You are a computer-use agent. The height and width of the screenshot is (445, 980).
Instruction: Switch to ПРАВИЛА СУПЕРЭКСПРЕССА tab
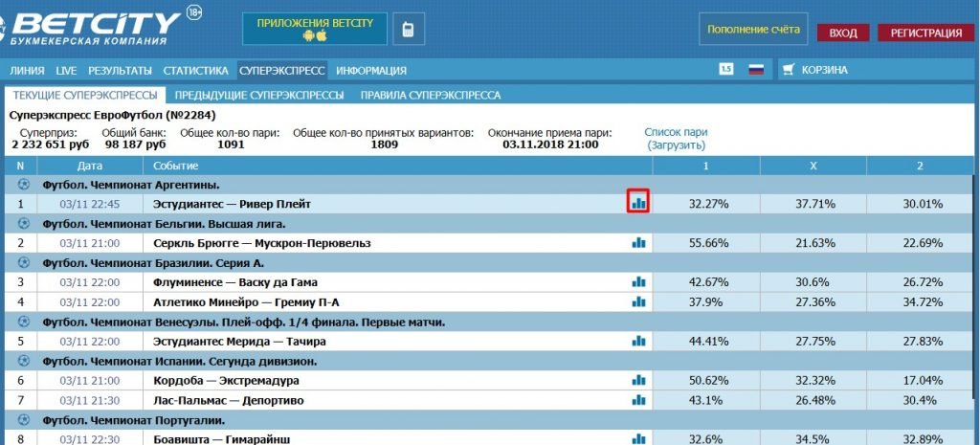coord(431,95)
